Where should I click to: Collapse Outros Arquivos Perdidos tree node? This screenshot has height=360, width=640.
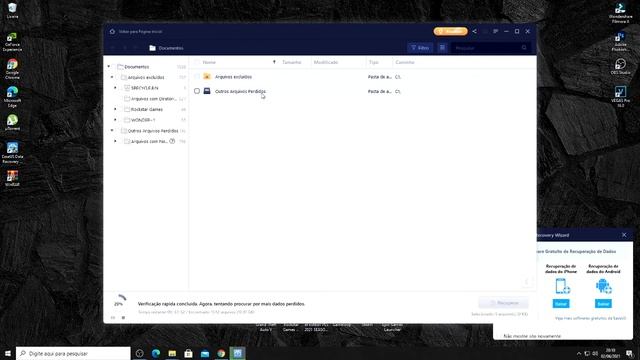coord(112,131)
